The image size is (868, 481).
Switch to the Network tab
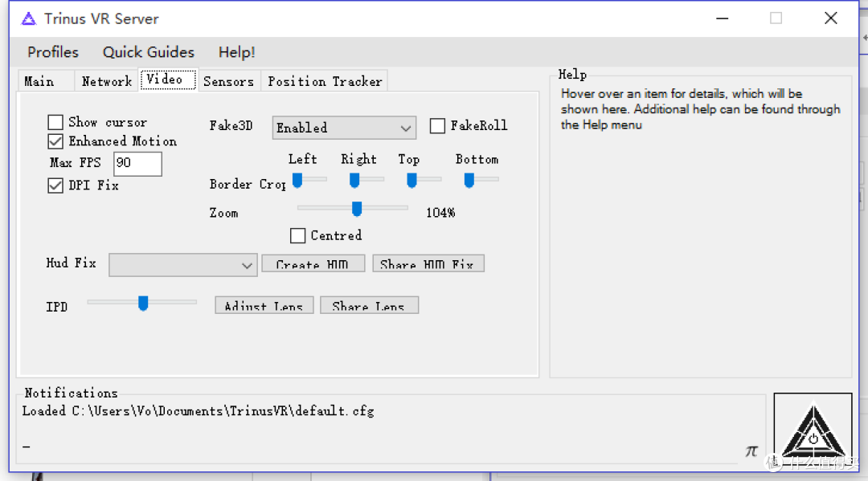tap(107, 82)
